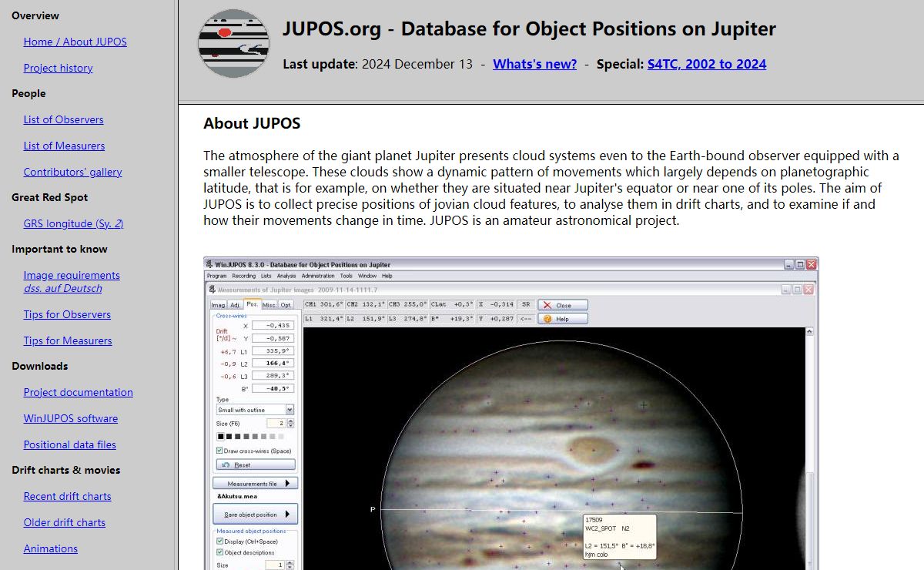
Task: Click the L3 field showing 289,3°
Action: coord(273,375)
